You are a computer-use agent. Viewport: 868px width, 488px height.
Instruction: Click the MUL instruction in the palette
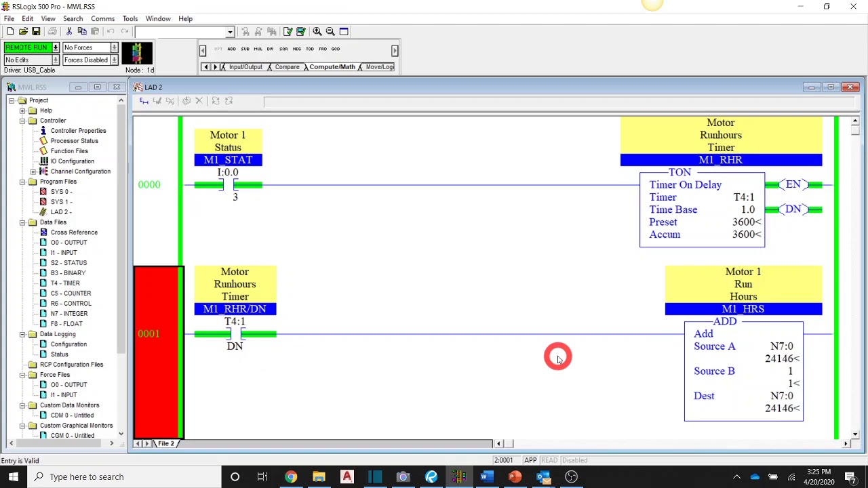[x=258, y=49]
